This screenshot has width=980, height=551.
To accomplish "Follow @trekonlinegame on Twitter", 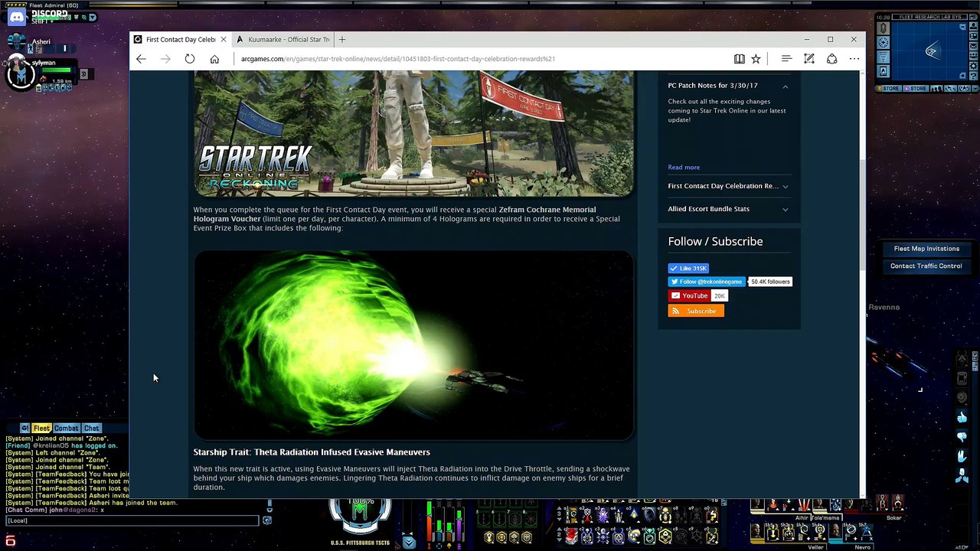I will coord(707,282).
